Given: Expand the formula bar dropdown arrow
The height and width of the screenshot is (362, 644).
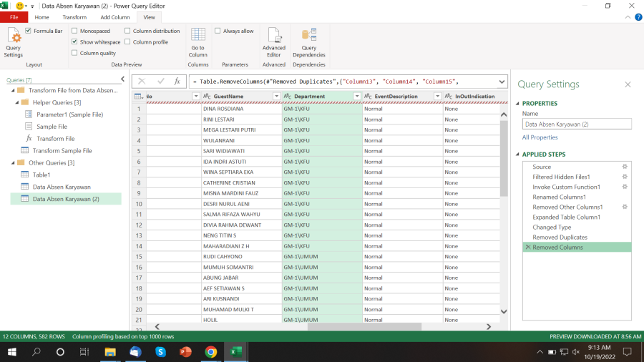Looking at the screenshot, I should click(x=502, y=82).
